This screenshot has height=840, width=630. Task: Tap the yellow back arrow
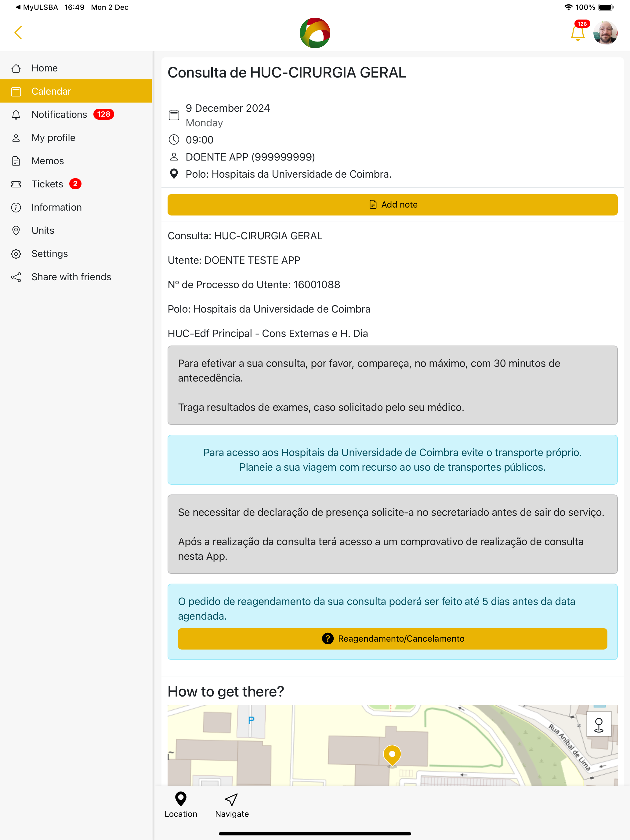click(18, 33)
